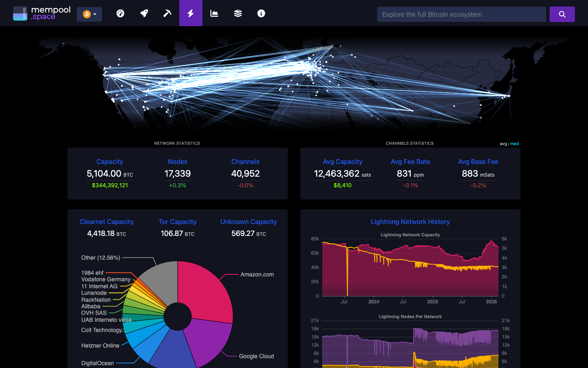Open the Mining section via pickaxe icon
Screen dimensions: 588x368
coord(167,13)
